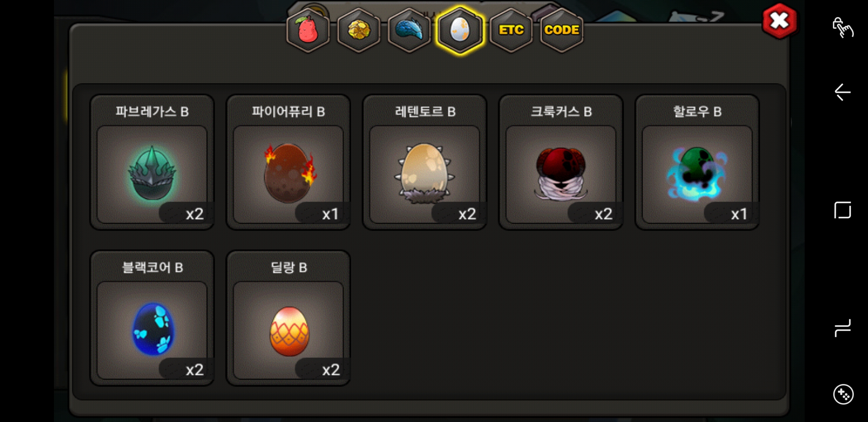Close the inventory with the red X
The width and height of the screenshot is (868, 422).
779,21
